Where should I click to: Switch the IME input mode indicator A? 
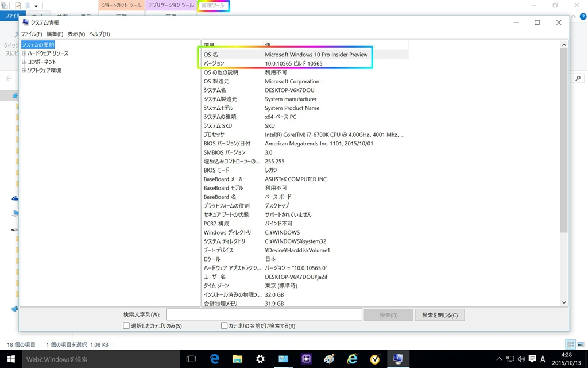[x=543, y=359]
